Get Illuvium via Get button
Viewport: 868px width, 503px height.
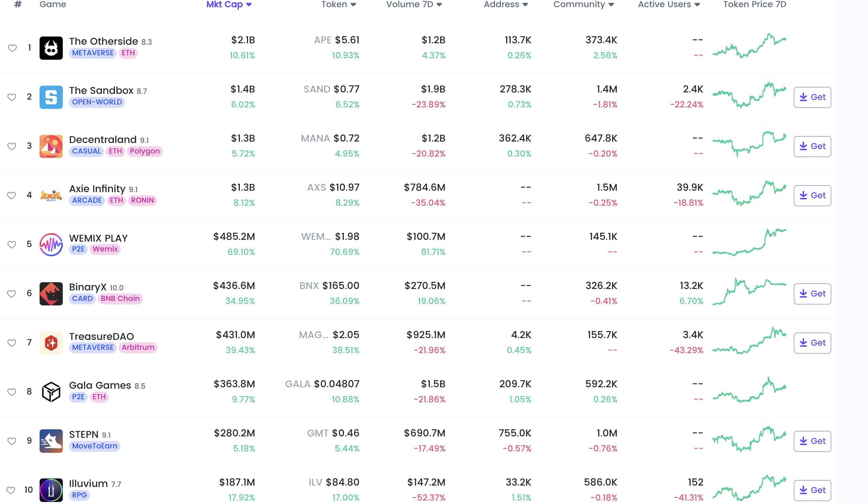(812, 490)
